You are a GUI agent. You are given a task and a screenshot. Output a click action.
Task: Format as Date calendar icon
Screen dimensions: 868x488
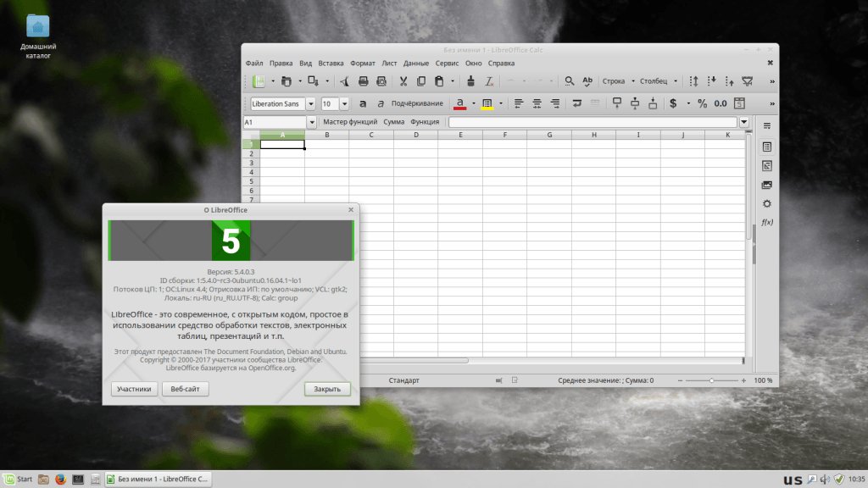pyautogui.click(x=739, y=103)
